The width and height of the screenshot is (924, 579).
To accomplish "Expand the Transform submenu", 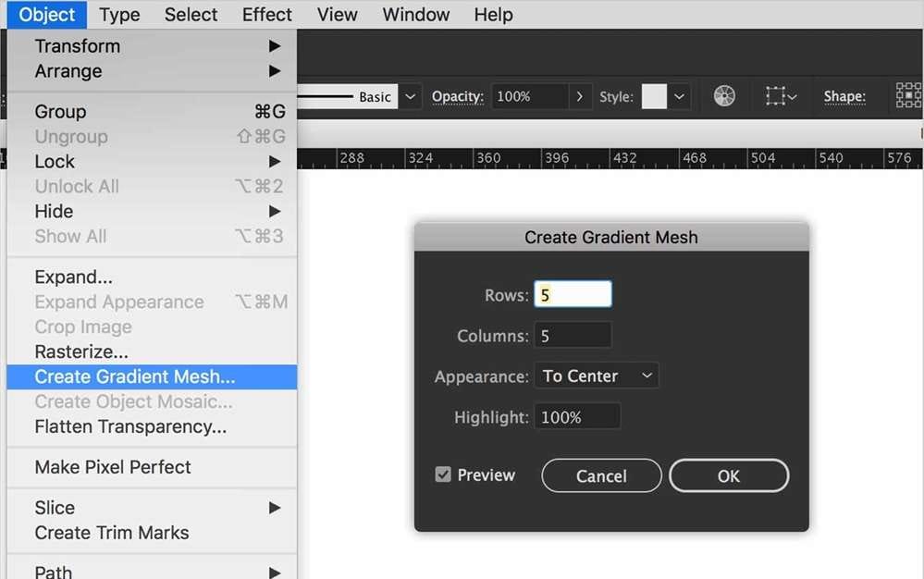I will tap(152, 46).
